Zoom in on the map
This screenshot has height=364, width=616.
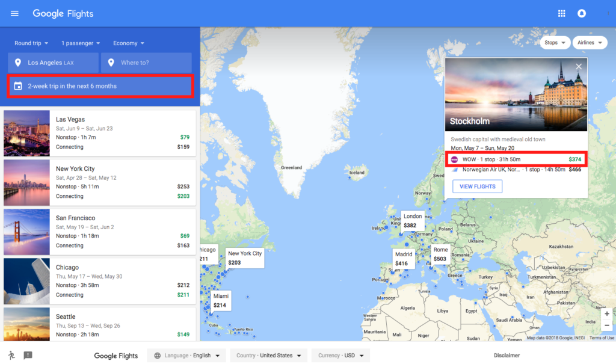coord(607,313)
